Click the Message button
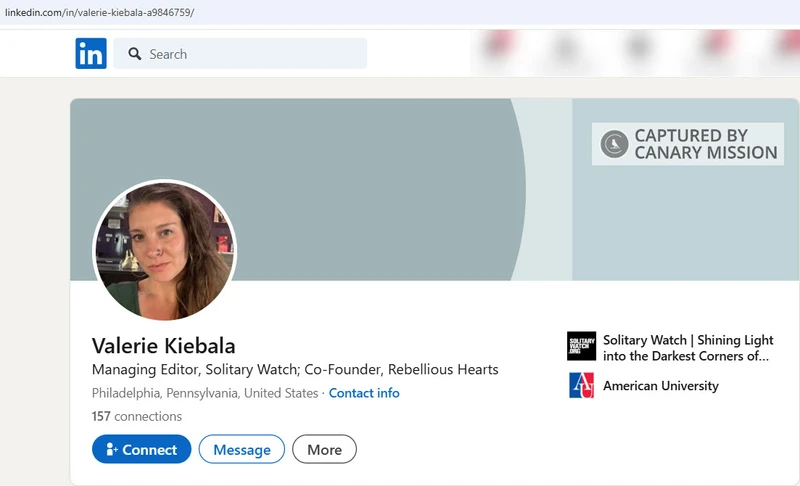This screenshot has height=486, width=800. [242, 449]
